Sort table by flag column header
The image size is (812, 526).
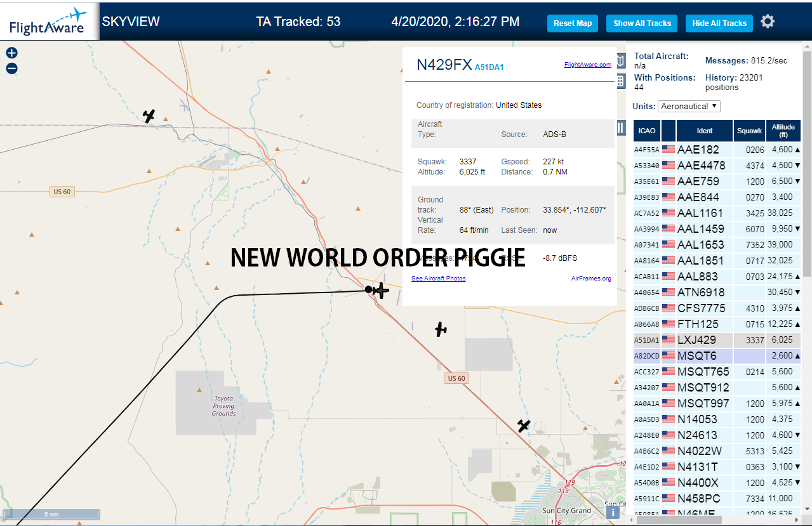tap(669, 131)
